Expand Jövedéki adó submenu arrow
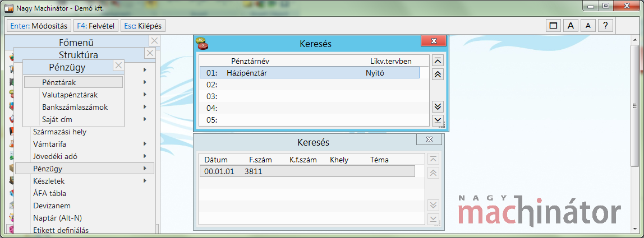The height and width of the screenshot is (238, 644). 145,156
